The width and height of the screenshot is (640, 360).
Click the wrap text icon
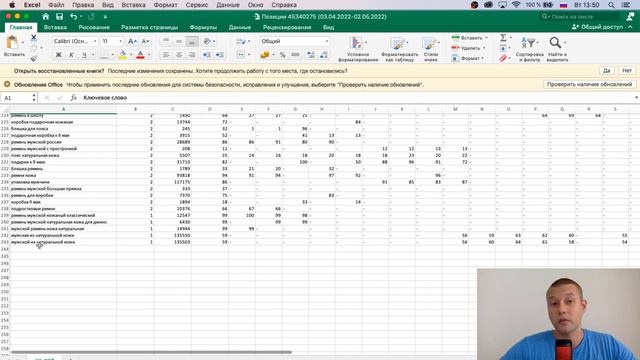point(241,41)
